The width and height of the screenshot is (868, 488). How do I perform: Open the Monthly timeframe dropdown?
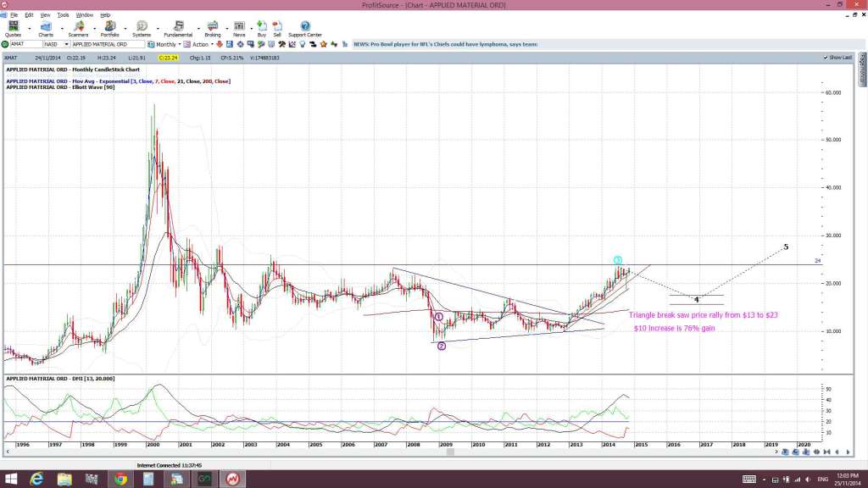click(180, 44)
